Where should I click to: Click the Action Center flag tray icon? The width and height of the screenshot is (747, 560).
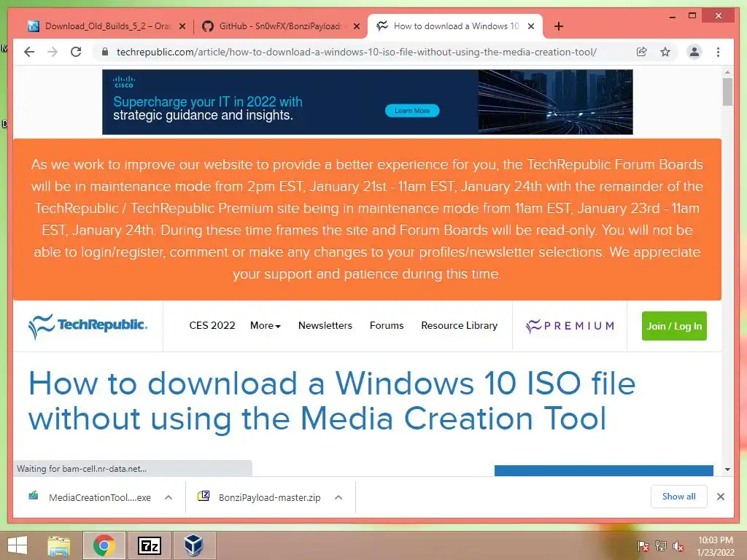click(x=643, y=545)
